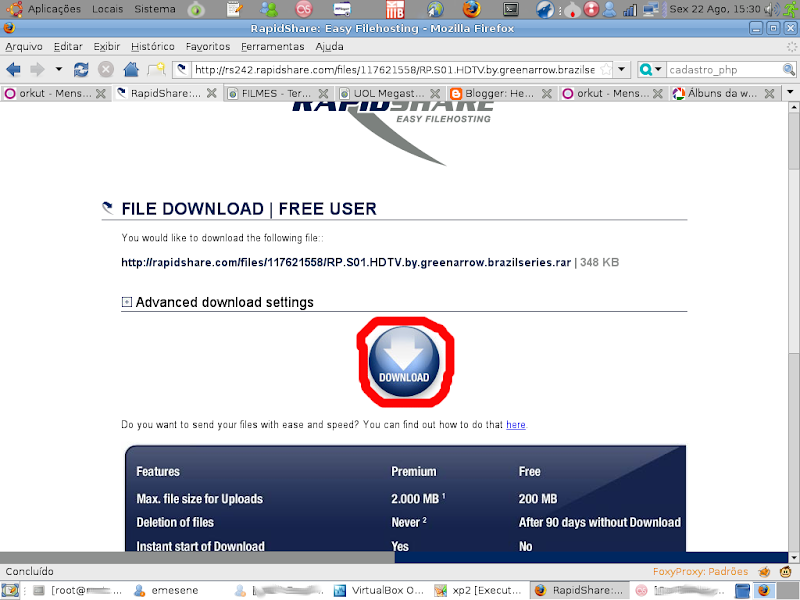Launch the text editor notepad panel icon
The height and width of the screenshot is (600, 800).
[x=235, y=9]
